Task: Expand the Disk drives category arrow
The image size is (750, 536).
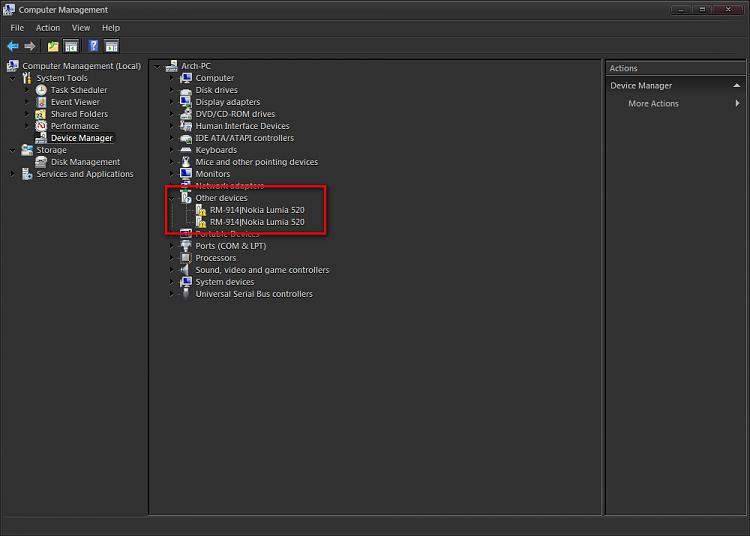Action: [x=171, y=90]
